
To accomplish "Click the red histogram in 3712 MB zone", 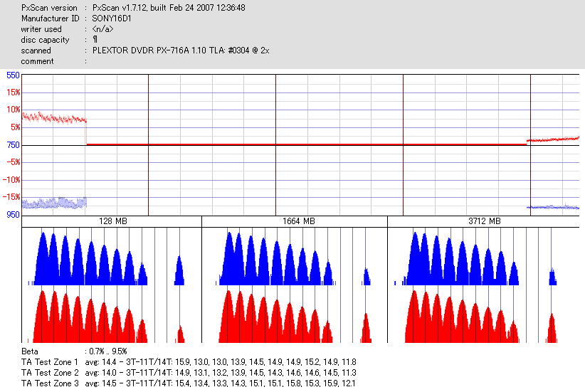I will coord(481,317).
